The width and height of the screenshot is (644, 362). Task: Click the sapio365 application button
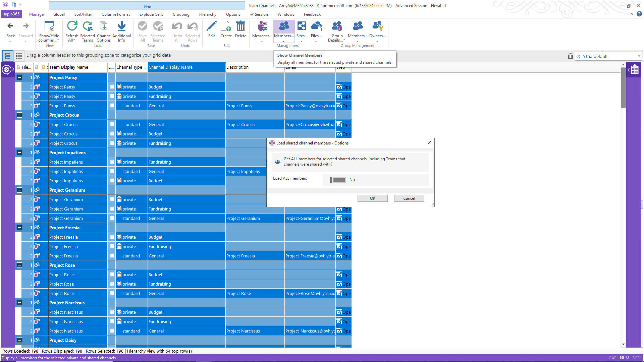click(x=12, y=14)
